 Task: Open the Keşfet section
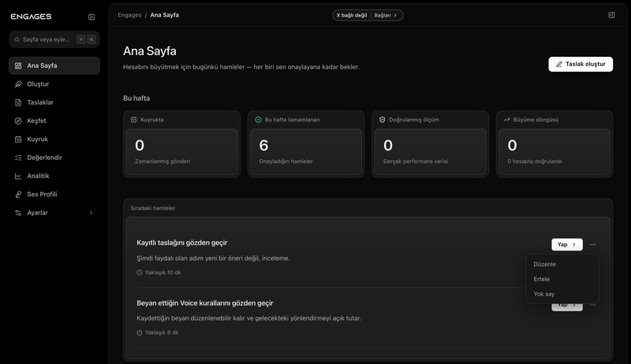(54, 121)
